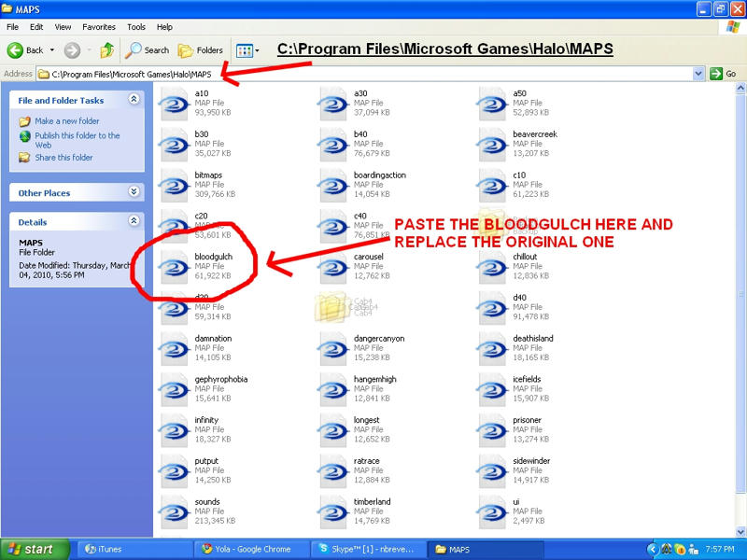Click the bloodgulch map file icon
The width and height of the screenshot is (747, 560).
(x=175, y=267)
